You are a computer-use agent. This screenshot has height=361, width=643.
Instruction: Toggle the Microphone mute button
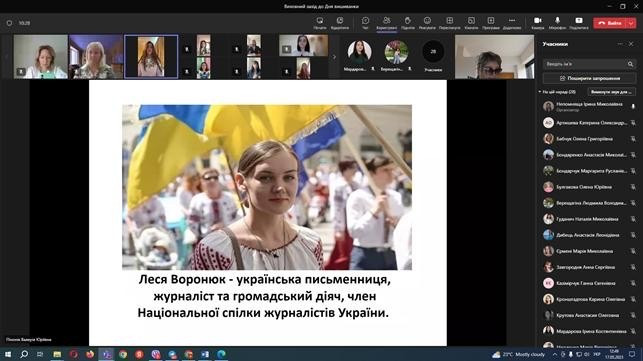tap(557, 23)
